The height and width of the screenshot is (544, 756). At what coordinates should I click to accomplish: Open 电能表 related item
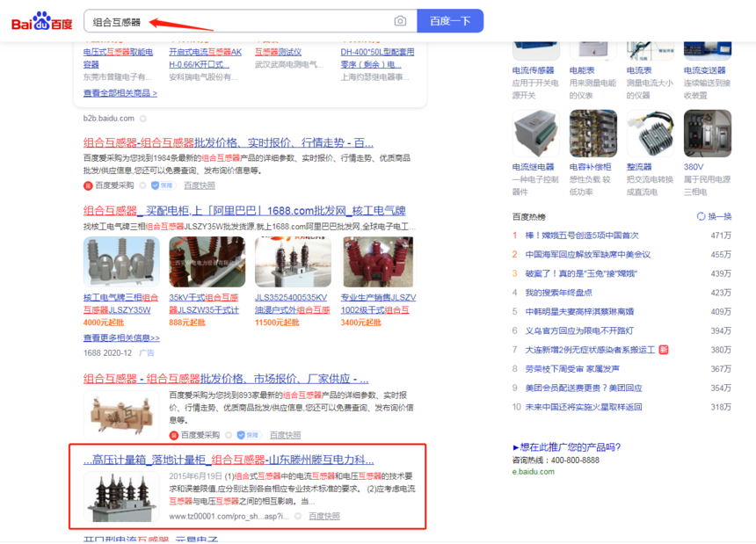(x=581, y=70)
